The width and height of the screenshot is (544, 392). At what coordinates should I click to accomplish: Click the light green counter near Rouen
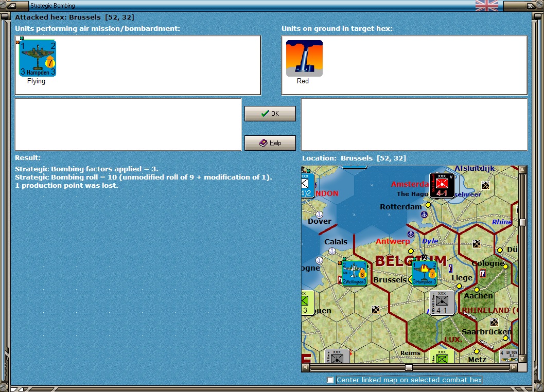(308, 302)
